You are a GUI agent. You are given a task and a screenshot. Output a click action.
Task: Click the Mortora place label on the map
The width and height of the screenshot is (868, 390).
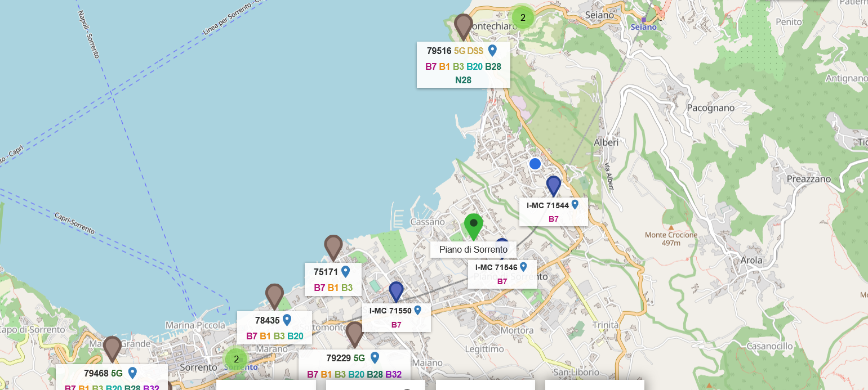[517, 330]
